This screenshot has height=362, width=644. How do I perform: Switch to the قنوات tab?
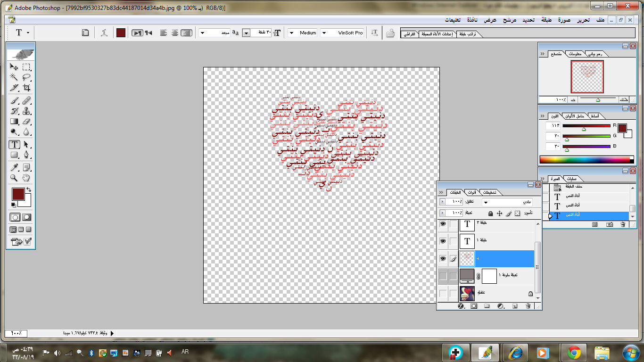point(471,193)
